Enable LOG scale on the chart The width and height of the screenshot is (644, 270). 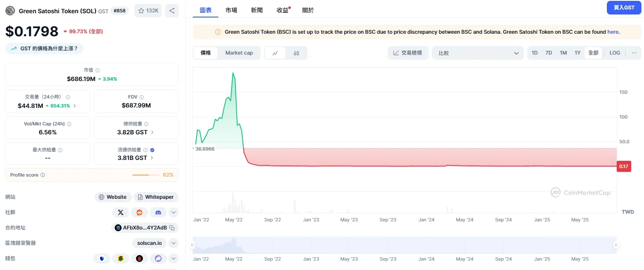coord(615,52)
